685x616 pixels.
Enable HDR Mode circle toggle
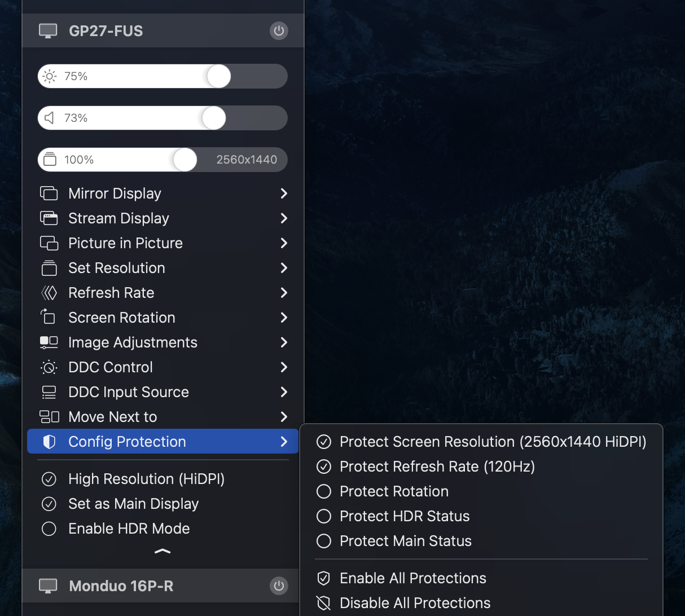49,529
